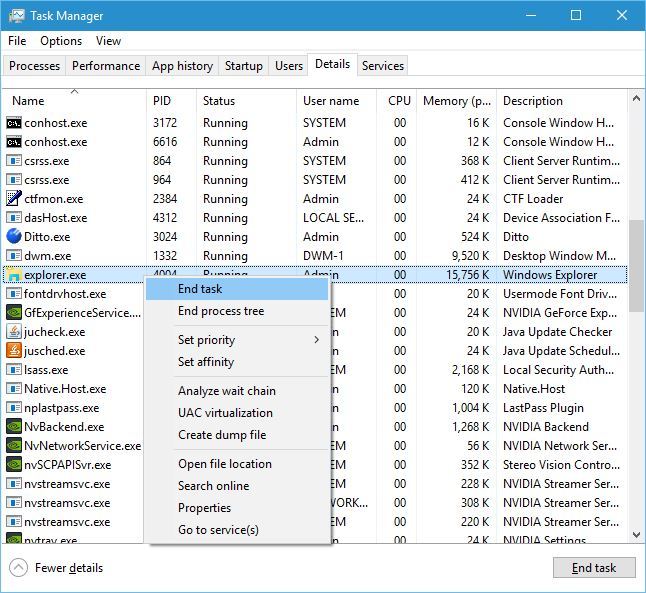This screenshot has width=646, height=593.
Task: Choose Go to service(s)
Action: click(237, 530)
